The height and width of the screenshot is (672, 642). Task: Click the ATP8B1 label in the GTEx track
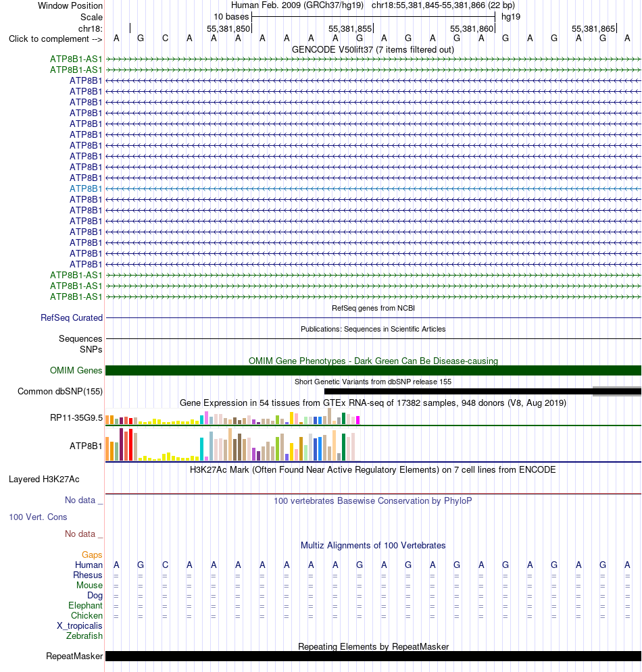(86, 446)
